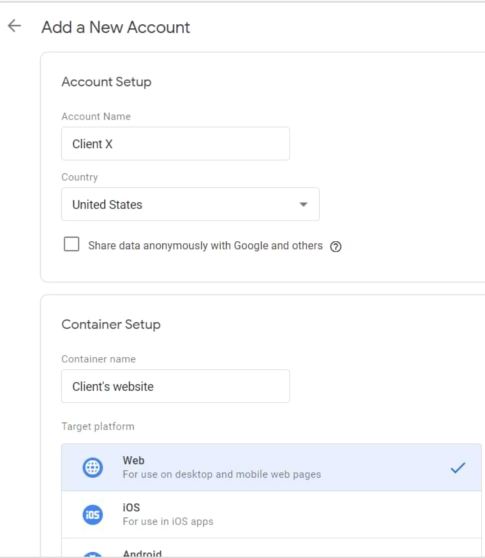Click the Container name field
The width and height of the screenshot is (485, 558).
175,386
